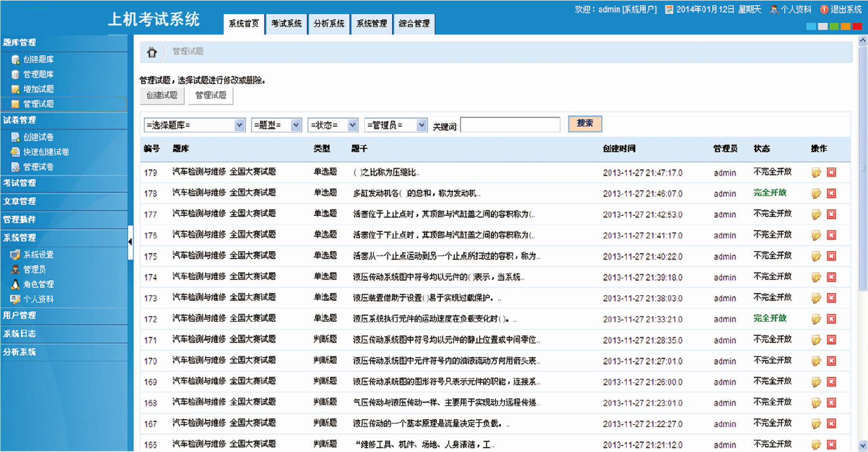Open the 题型 filter dropdown
Image resolution: width=868 pixels, height=452 pixels.
click(277, 125)
